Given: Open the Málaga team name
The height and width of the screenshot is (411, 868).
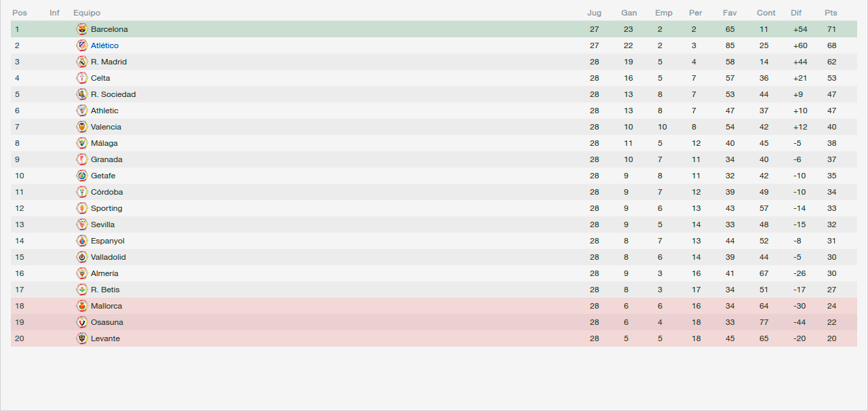Looking at the screenshot, I should point(104,143).
